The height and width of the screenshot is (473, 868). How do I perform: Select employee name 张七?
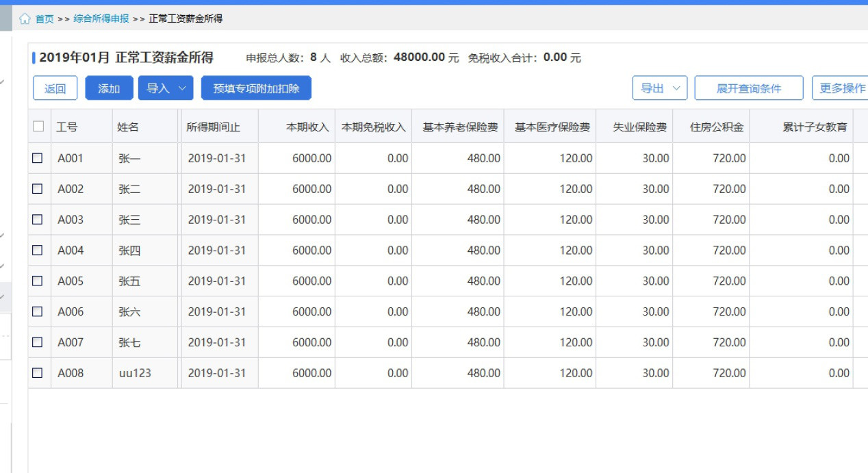pos(129,342)
